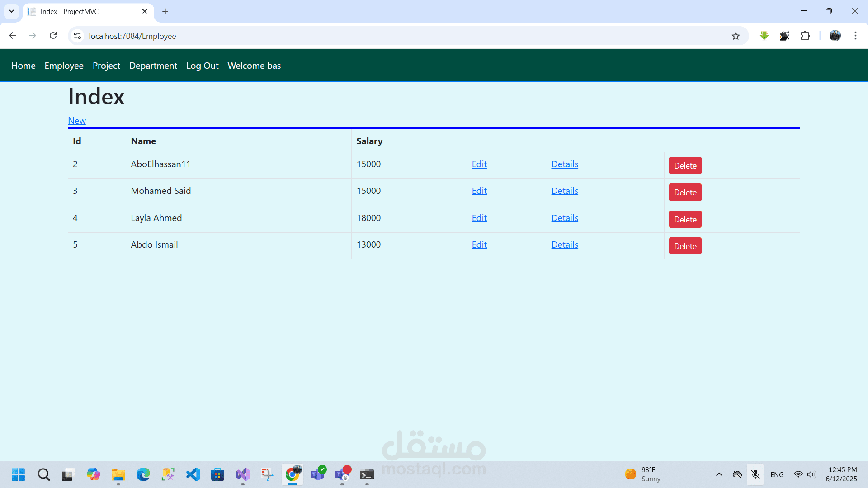Open Details for Mohamed Said

(565, 191)
